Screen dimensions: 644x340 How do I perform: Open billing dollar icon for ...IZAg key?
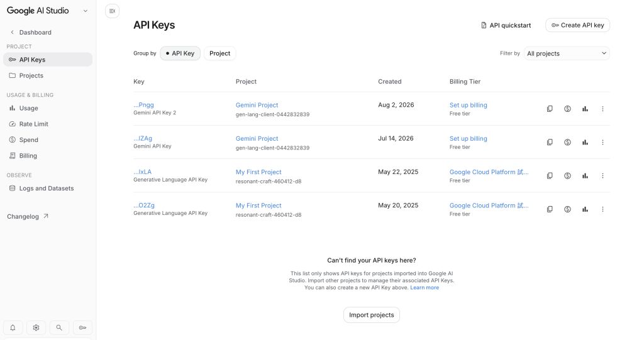pyautogui.click(x=567, y=143)
